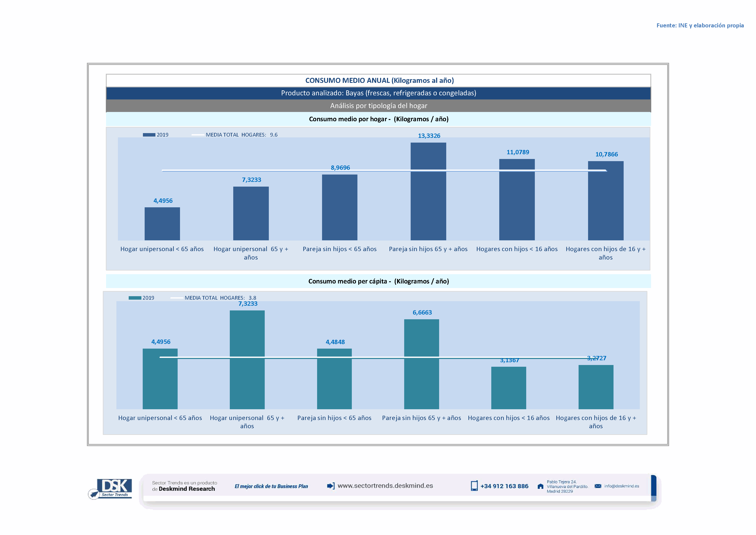Viewport: 756px width, 535px height.
Task: Select the 4,4956 bar in the household chart
Action: [x=162, y=224]
